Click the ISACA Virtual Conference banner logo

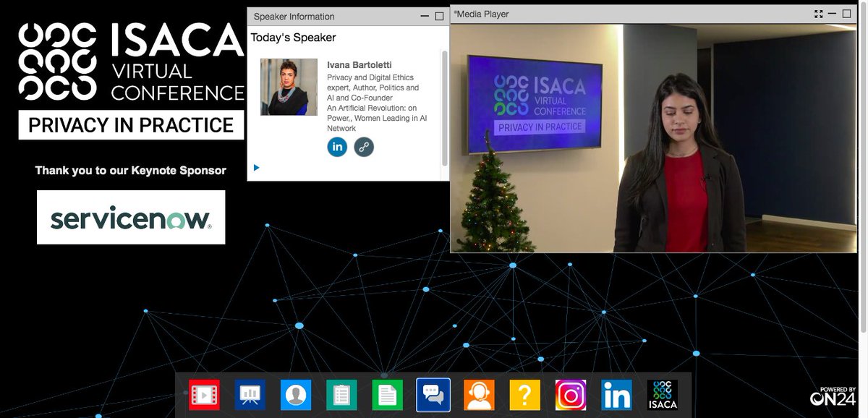130,72
